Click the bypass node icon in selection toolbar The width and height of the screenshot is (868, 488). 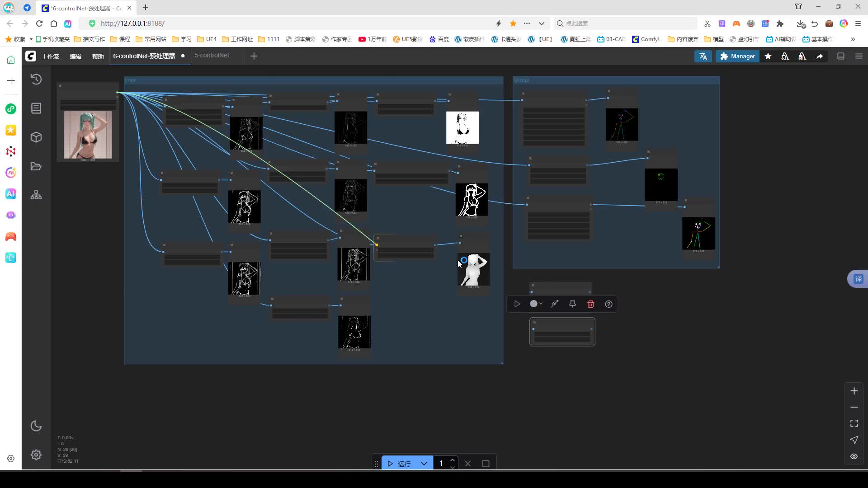[555, 304]
